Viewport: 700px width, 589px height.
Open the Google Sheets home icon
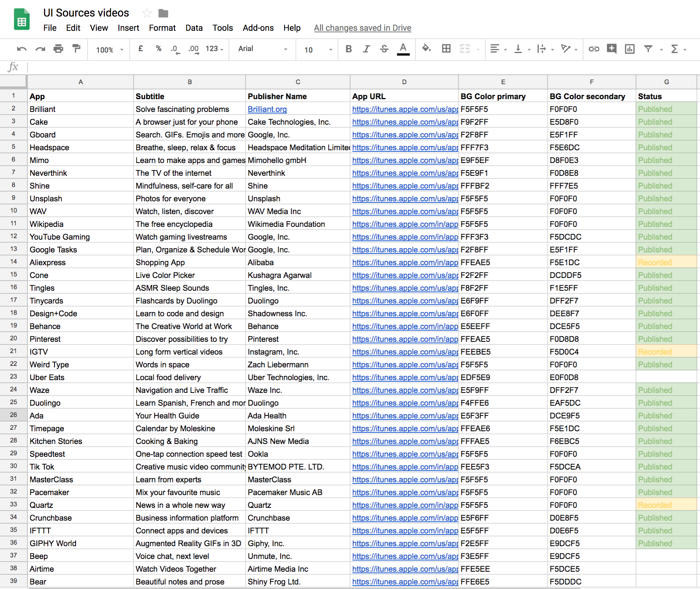coord(22,19)
